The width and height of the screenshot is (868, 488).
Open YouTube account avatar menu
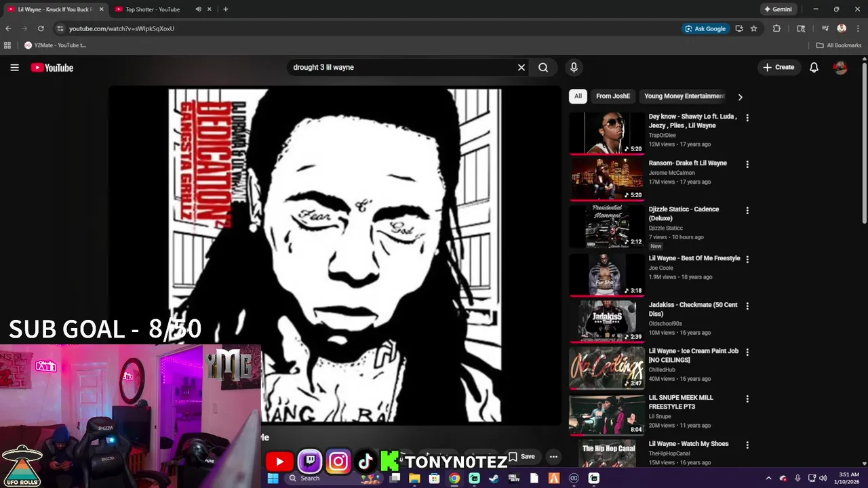(840, 67)
